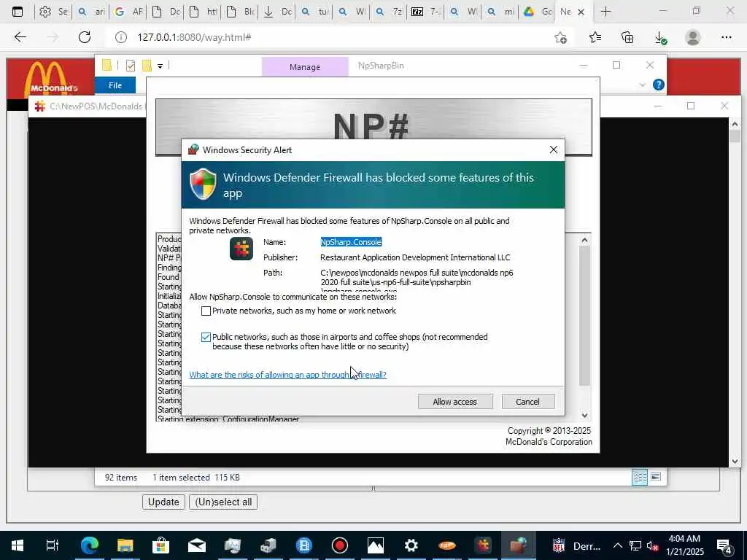Screen dimensions: 747x560
Task: Open the File menu in File Explorer
Action: tap(115, 85)
